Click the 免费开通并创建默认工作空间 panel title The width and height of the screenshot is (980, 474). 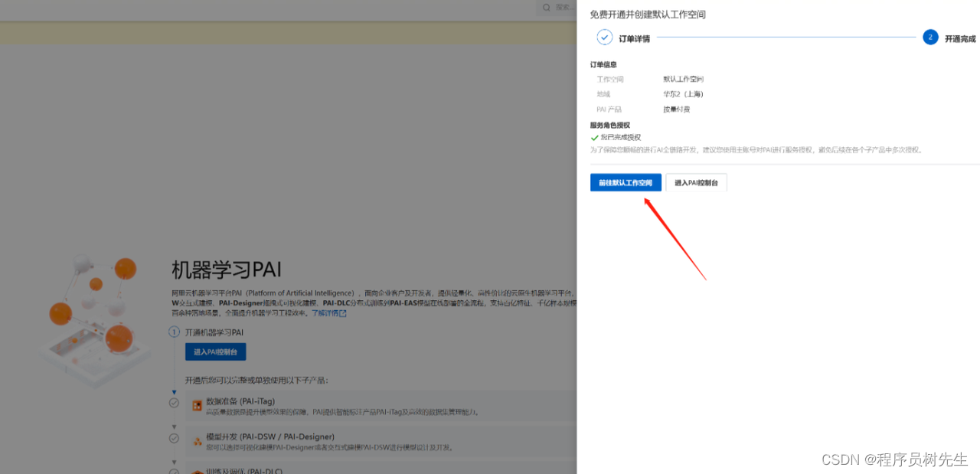648,15
